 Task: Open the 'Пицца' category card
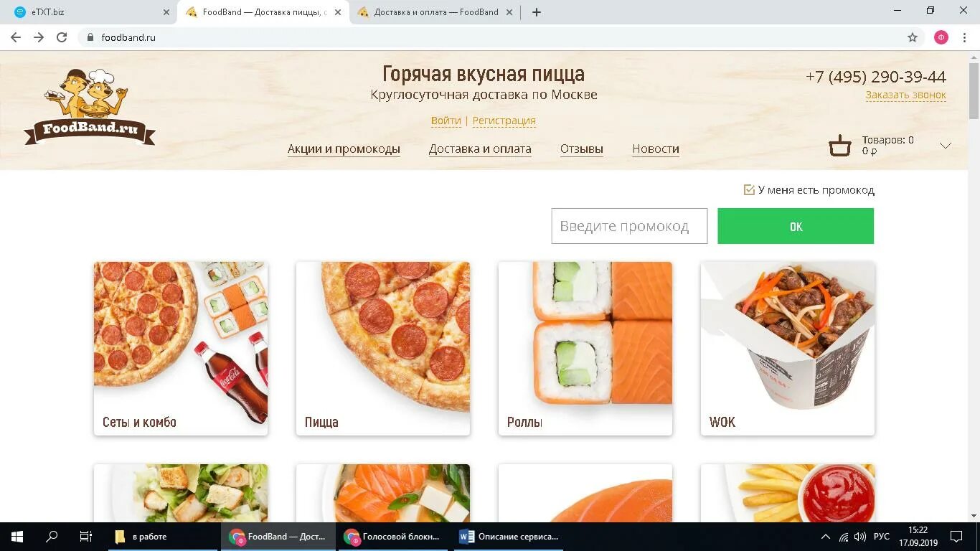[383, 349]
